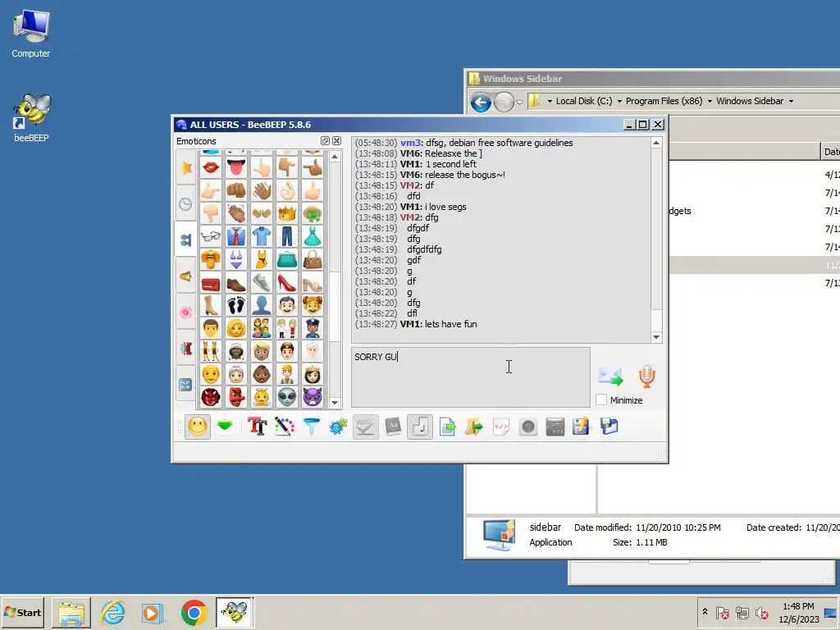Click chat message 'lets have fun'
The width and height of the screenshot is (840, 630).
[450, 324]
